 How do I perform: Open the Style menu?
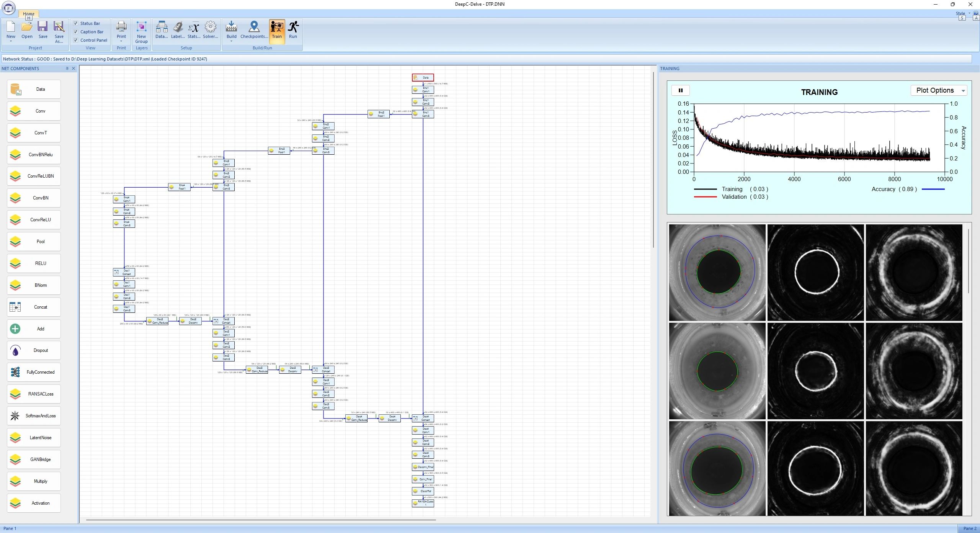[x=960, y=13]
